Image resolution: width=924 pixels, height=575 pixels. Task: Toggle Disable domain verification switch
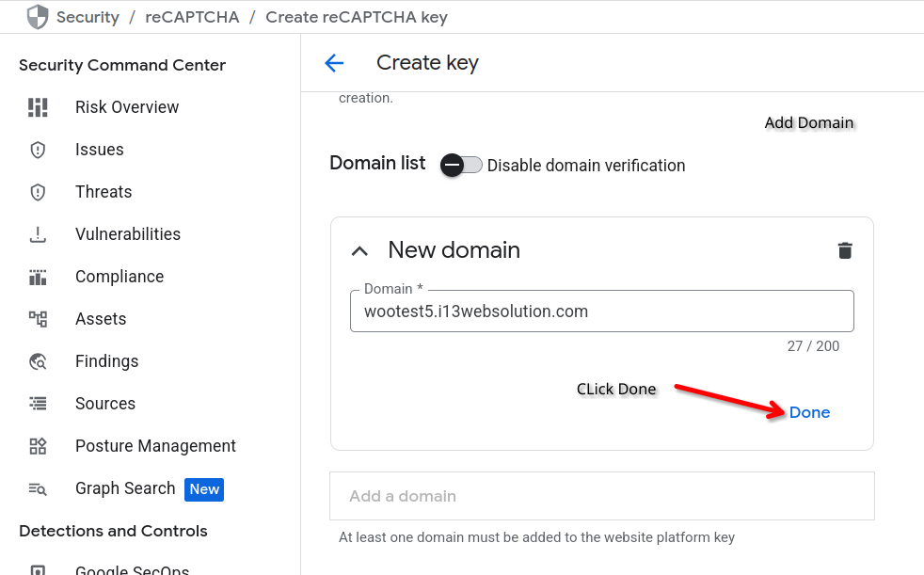tap(461, 166)
